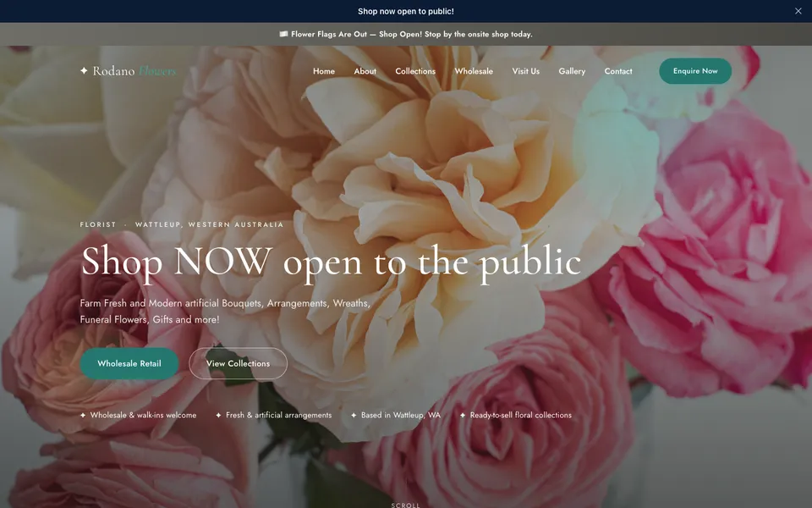Open the Visit Us page

(525, 71)
